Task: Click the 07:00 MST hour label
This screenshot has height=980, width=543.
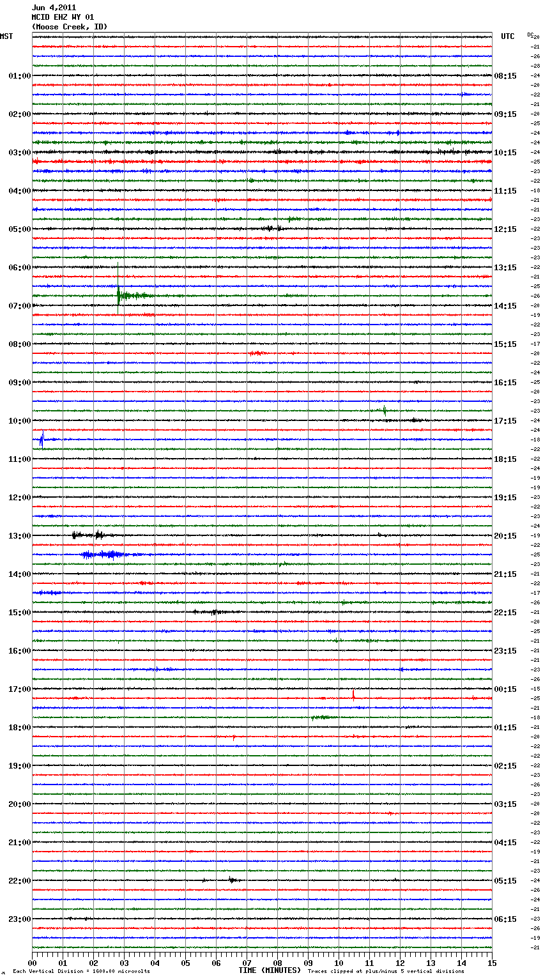Action: [20, 306]
